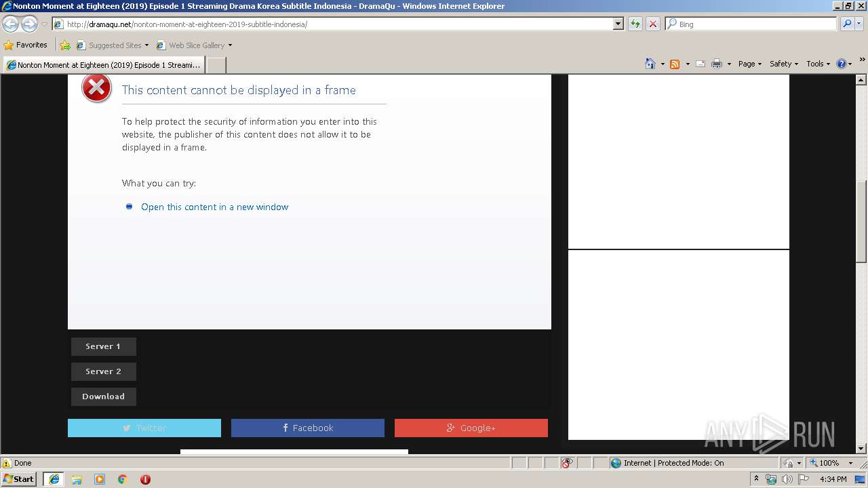The image size is (868, 488).
Task: Click the vertical scrollbar thumb
Action: click(862, 221)
